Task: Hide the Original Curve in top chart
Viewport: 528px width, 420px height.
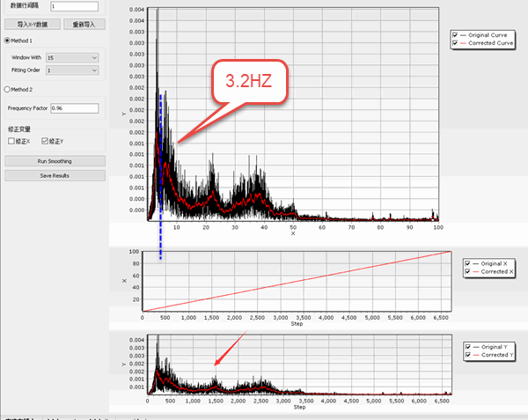Action: click(455, 34)
